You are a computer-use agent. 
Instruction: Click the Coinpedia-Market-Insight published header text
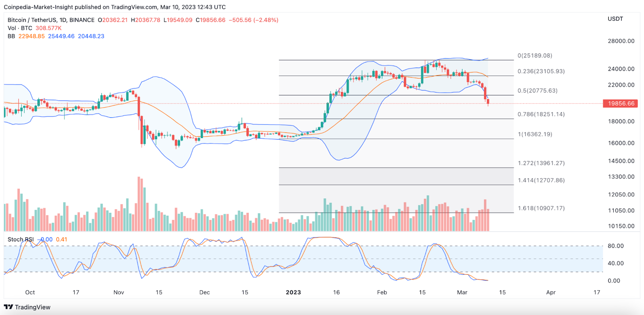115,7
